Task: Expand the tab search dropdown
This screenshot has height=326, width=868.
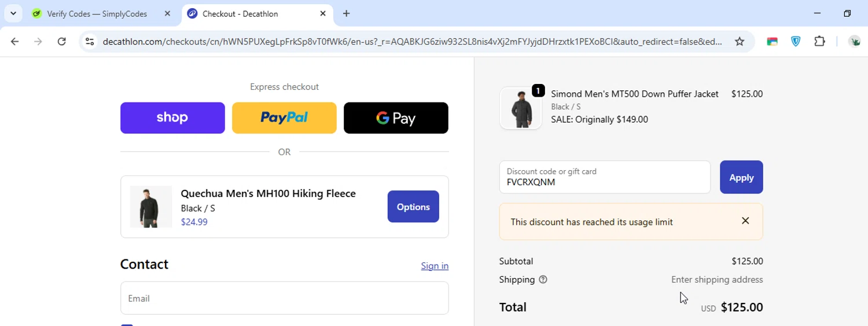Action: [13, 13]
